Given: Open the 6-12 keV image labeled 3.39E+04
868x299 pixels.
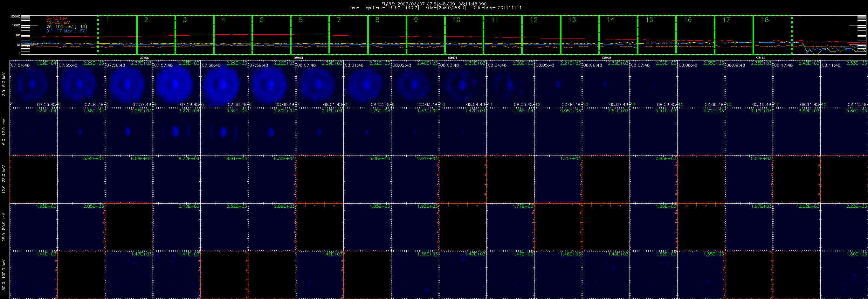Looking at the screenshot, I should pyautogui.click(x=224, y=132).
